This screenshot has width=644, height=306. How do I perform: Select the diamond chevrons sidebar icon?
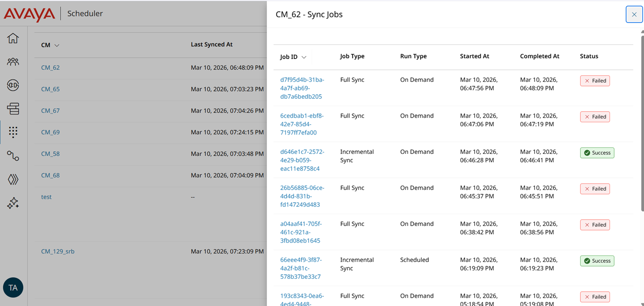13,179
